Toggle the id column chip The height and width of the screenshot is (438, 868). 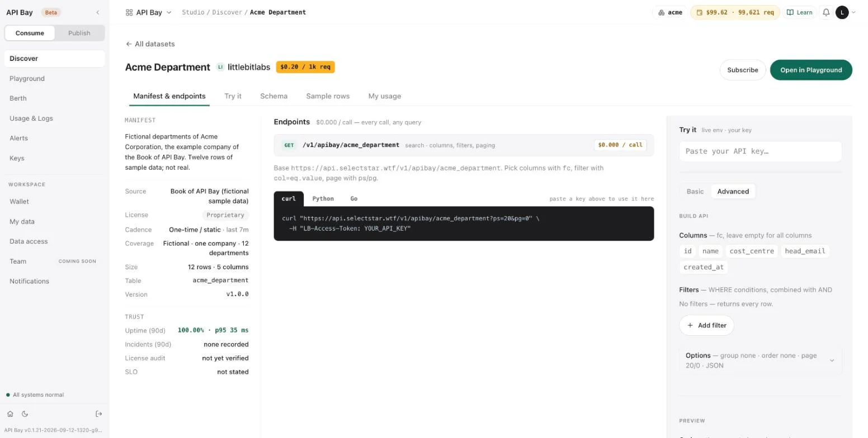pyautogui.click(x=688, y=251)
